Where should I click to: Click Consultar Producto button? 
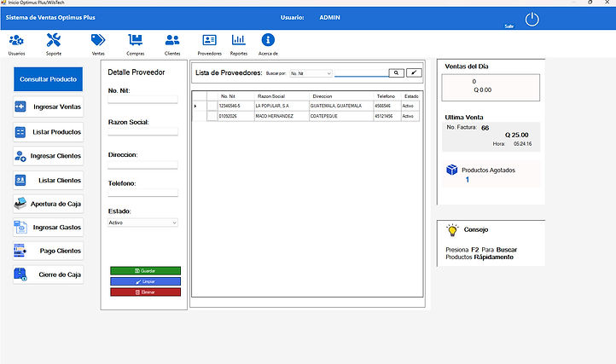click(x=48, y=79)
